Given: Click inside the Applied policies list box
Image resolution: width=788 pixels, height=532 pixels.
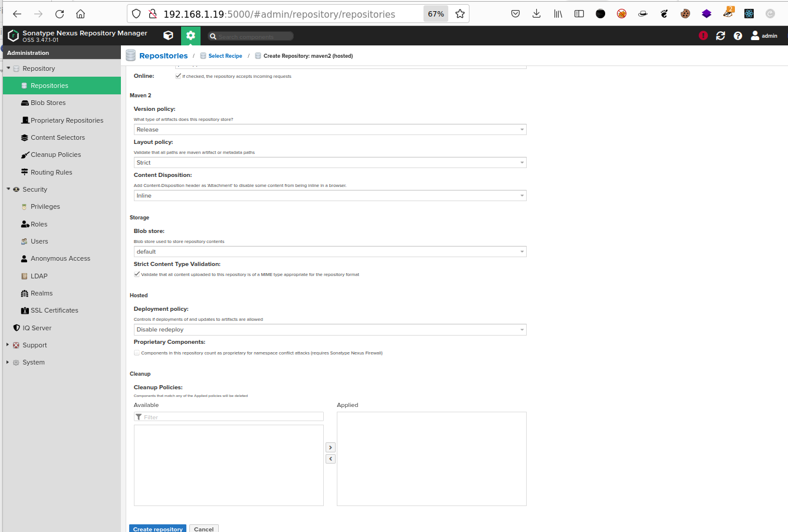Looking at the screenshot, I should pos(432,459).
